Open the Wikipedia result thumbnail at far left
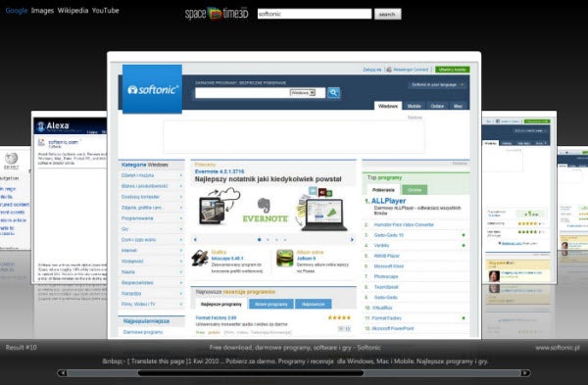Viewport: 588px width, 385px height. coord(15,199)
